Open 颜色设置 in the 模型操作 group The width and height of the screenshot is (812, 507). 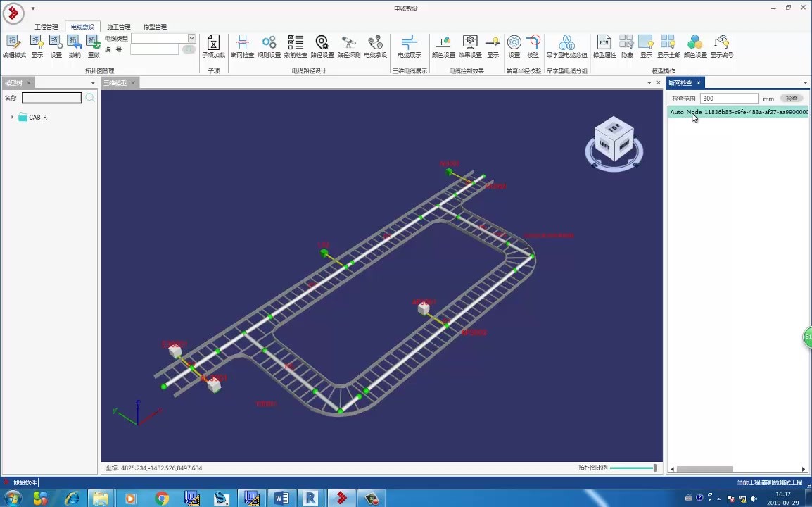(695, 46)
